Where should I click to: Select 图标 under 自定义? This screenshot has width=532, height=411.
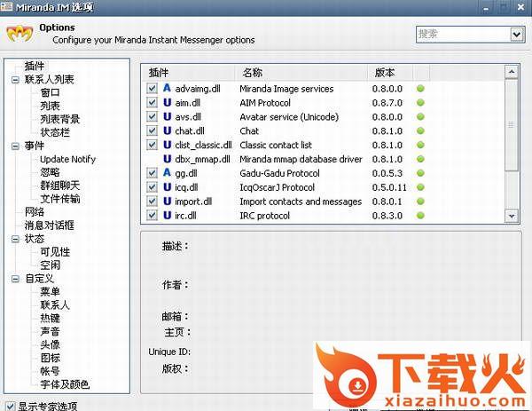[51, 358]
